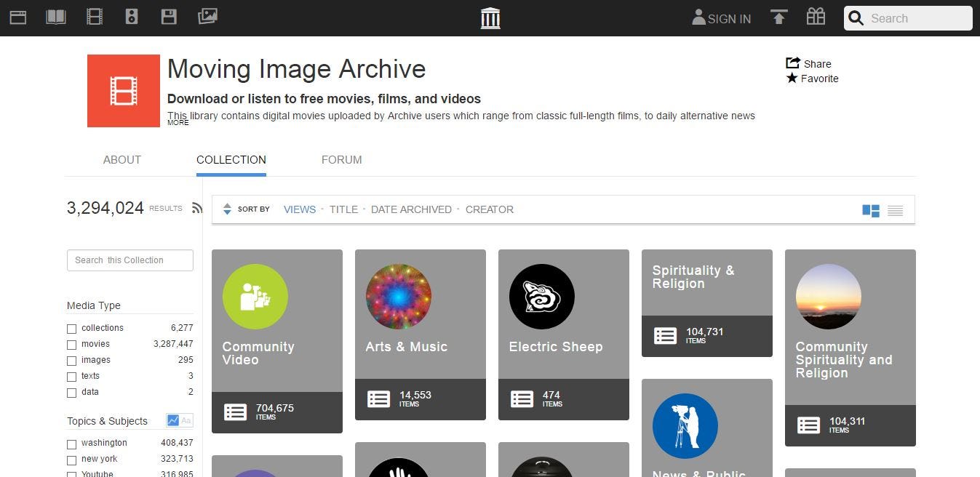Image resolution: width=980 pixels, height=477 pixels.
Task: Check the collections media type box
Action: pyautogui.click(x=71, y=329)
